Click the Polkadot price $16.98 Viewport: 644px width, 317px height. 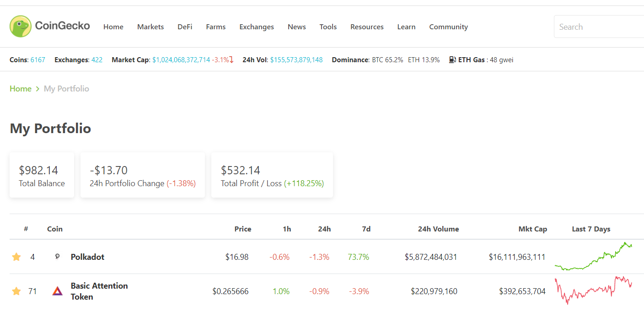pos(237,257)
